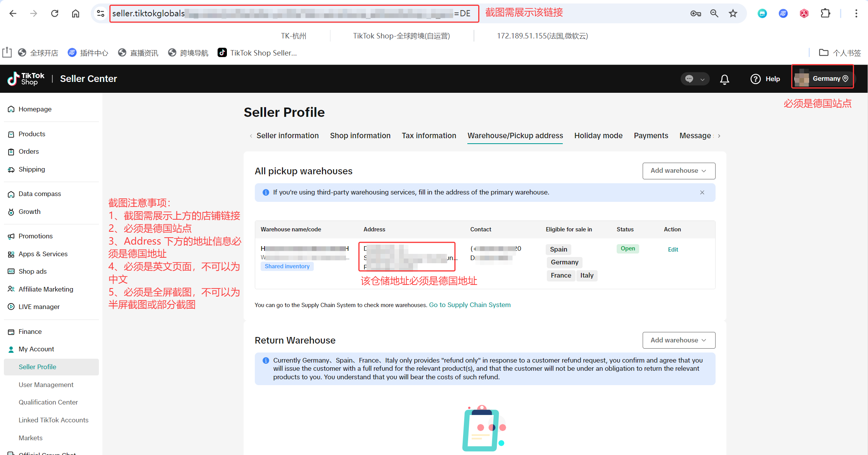The image size is (868, 455).
Task: Open the 直播资讯 bookmark
Action: (x=138, y=53)
